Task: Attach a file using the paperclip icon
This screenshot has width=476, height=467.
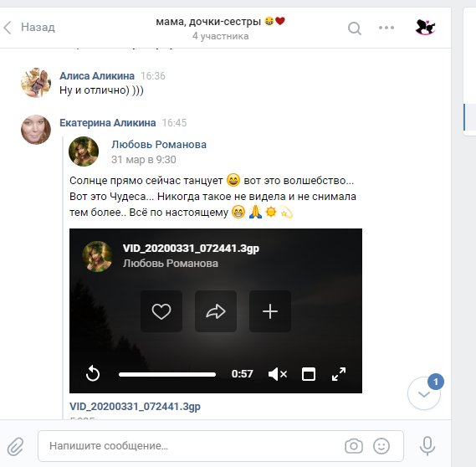Action: pyautogui.click(x=16, y=446)
